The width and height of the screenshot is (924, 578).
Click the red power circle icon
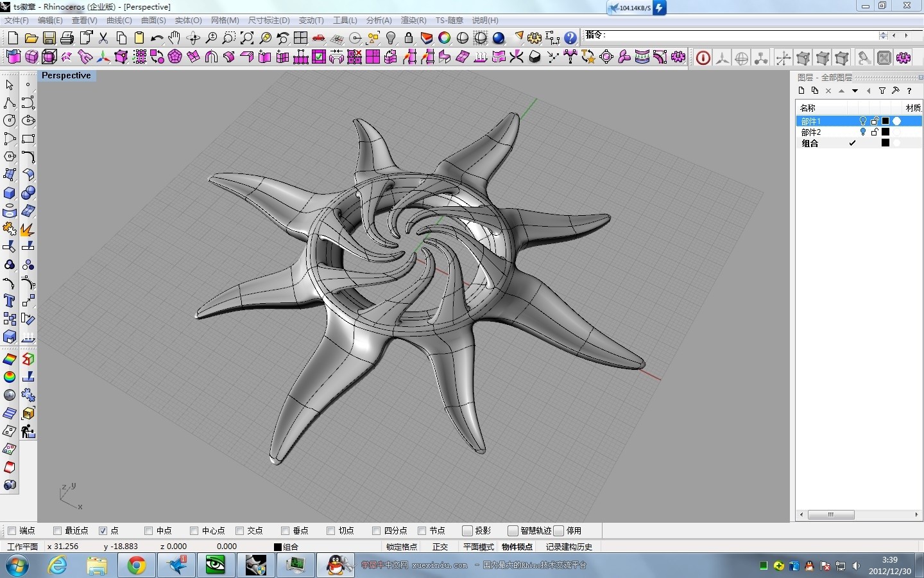coord(703,58)
